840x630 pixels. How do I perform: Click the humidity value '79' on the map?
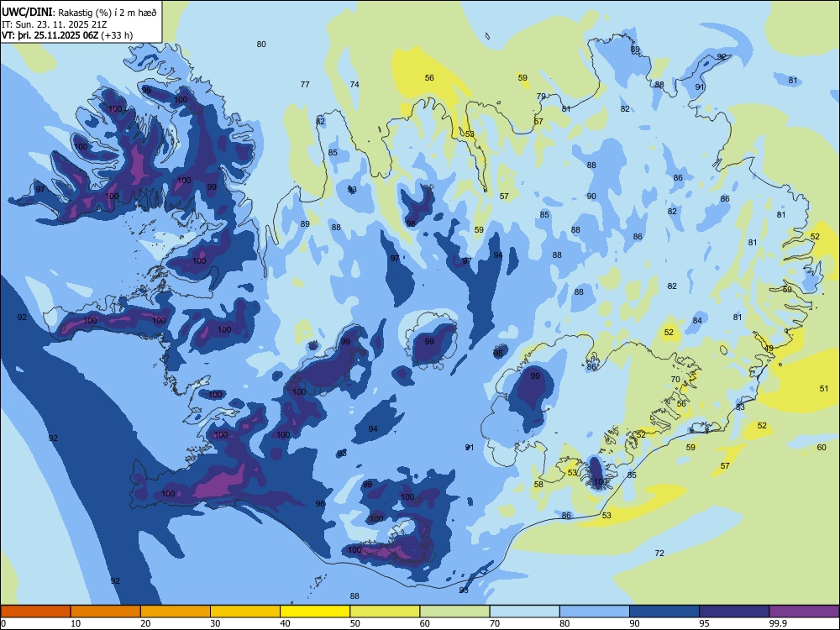[541, 97]
